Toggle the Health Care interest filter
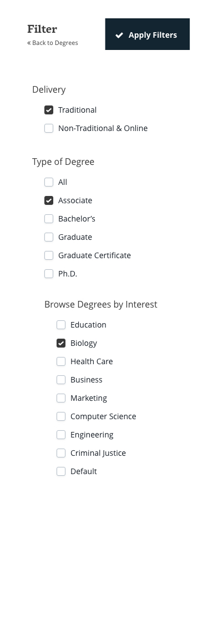208x644 pixels. coord(61,361)
